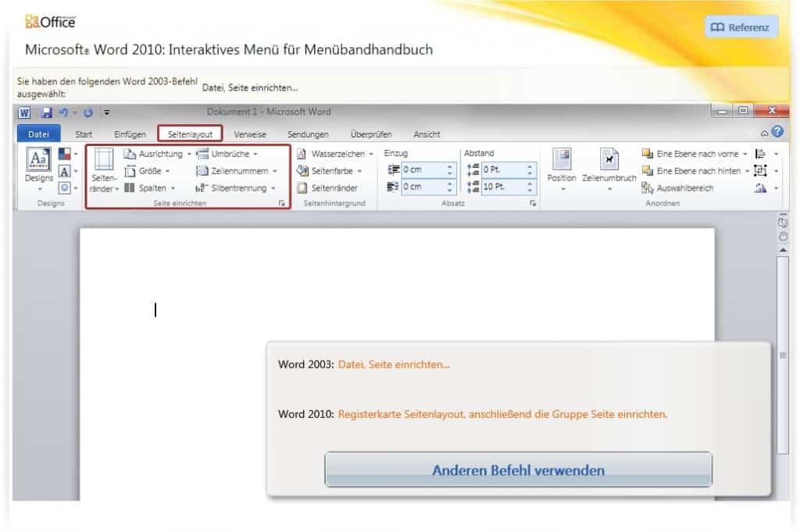Expand the Eine Ebene nach vorne dropdown arrow
800x532 pixels.
745,154
